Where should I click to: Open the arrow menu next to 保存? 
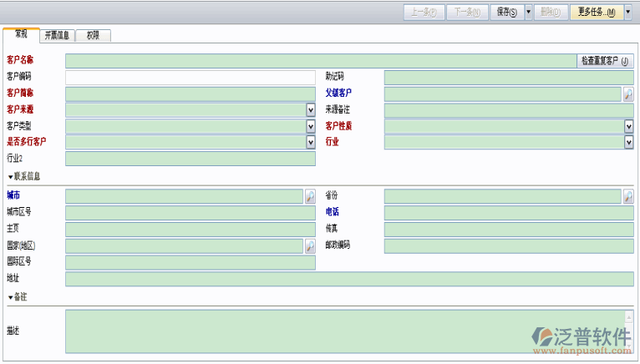coord(528,12)
